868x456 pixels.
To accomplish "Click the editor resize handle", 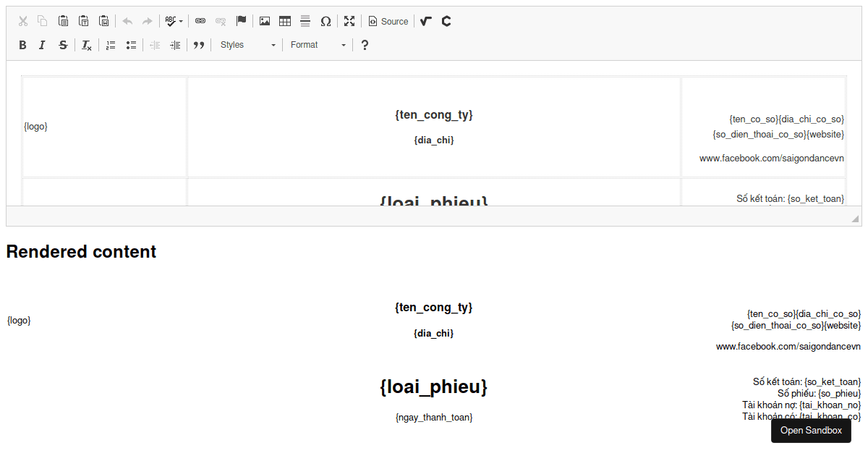I will 855,219.
